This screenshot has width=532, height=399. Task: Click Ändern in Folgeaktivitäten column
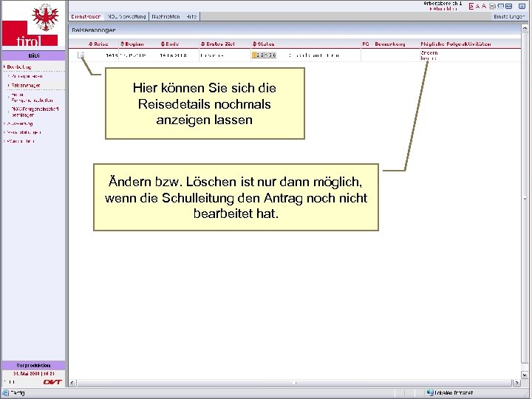429,53
